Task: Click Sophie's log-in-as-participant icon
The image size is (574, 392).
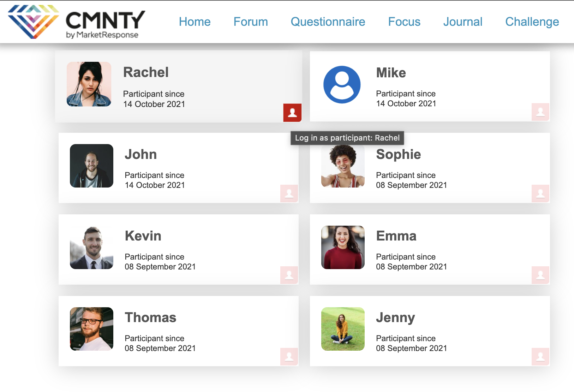Action: click(x=540, y=194)
